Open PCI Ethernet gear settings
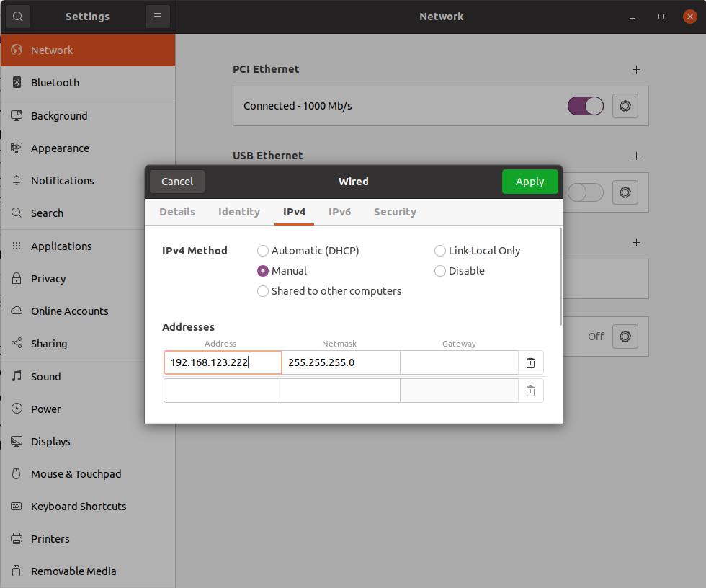Viewport: 706px width, 588px height. [625, 106]
